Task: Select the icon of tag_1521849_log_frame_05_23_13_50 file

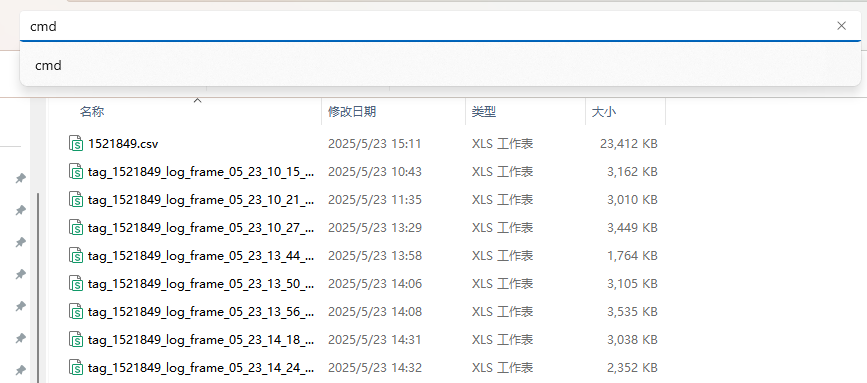Action: click(76, 284)
